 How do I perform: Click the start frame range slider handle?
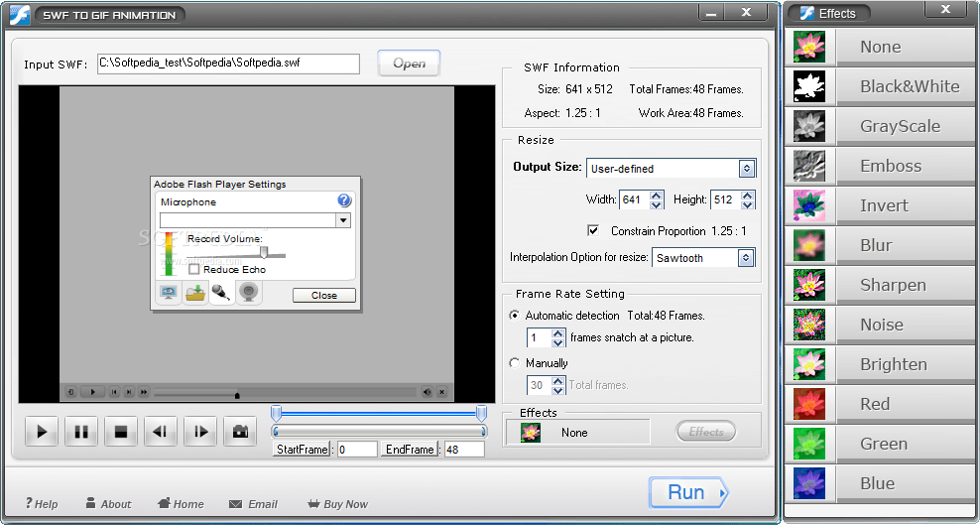[x=277, y=413]
